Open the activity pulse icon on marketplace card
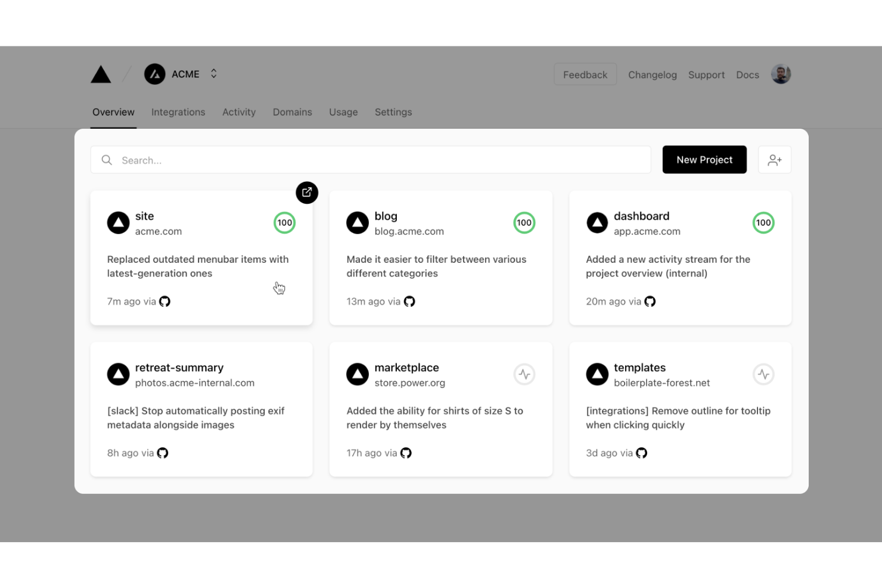The image size is (882, 588). [524, 374]
